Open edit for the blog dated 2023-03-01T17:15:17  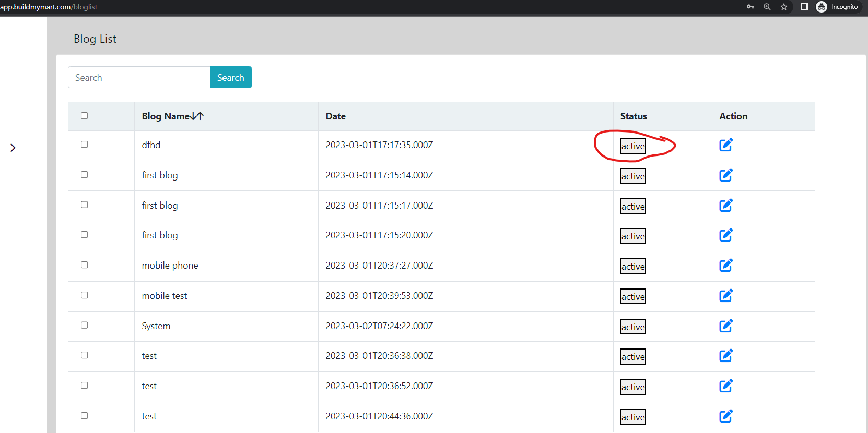pos(726,206)
